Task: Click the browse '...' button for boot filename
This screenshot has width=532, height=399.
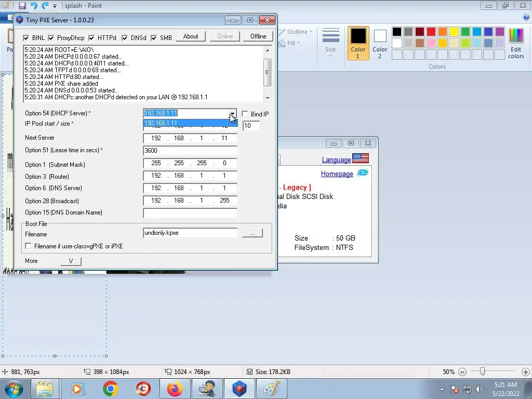Action: click(252, 233)
